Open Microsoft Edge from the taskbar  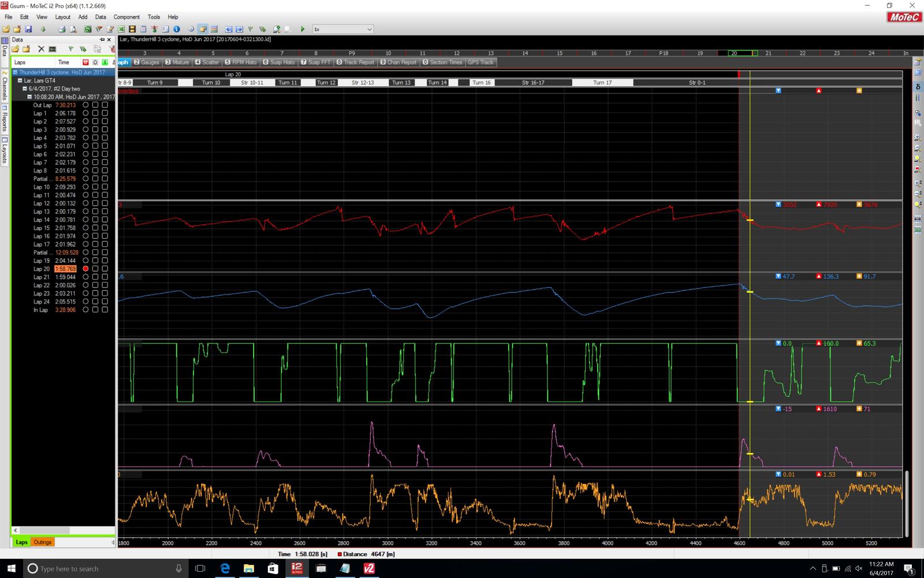[225, 569]
